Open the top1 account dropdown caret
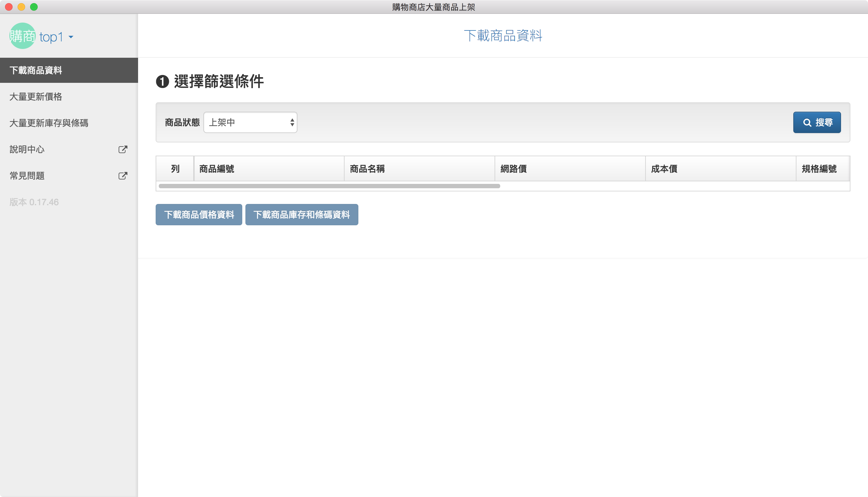868x497 pixels. (x=71, y=37)
